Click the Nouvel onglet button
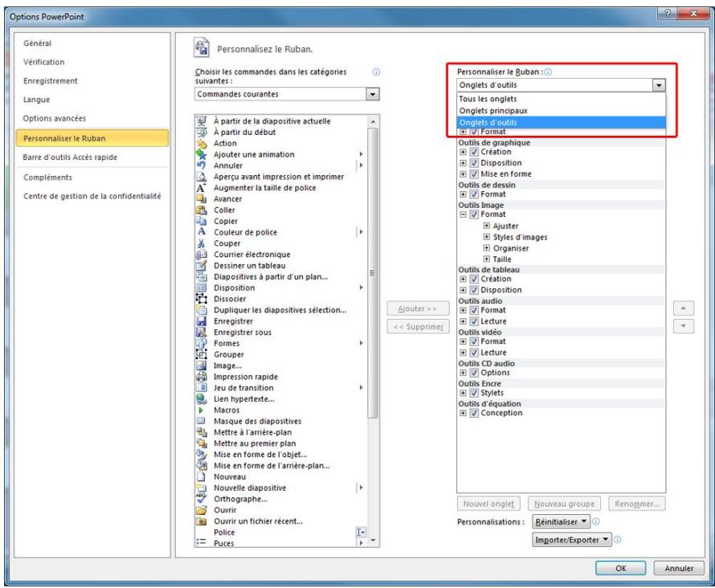This screenshot has height=588, width=715. [488, 504]
